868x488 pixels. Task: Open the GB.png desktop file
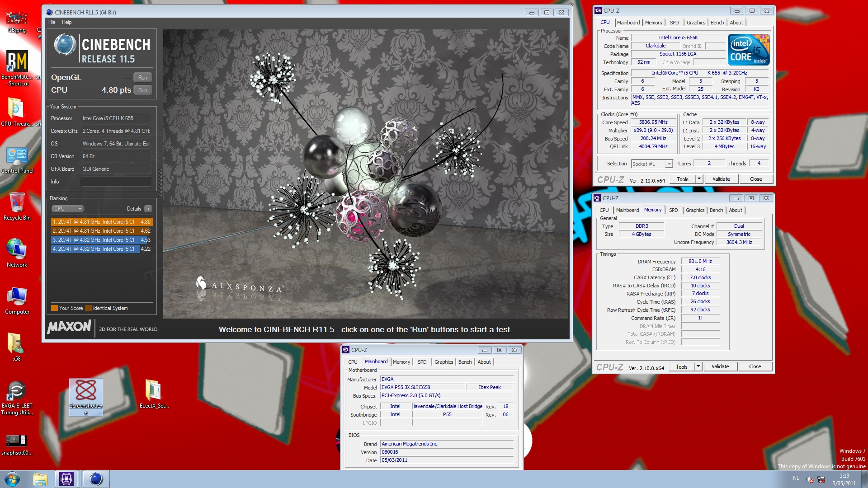[17, 22]
